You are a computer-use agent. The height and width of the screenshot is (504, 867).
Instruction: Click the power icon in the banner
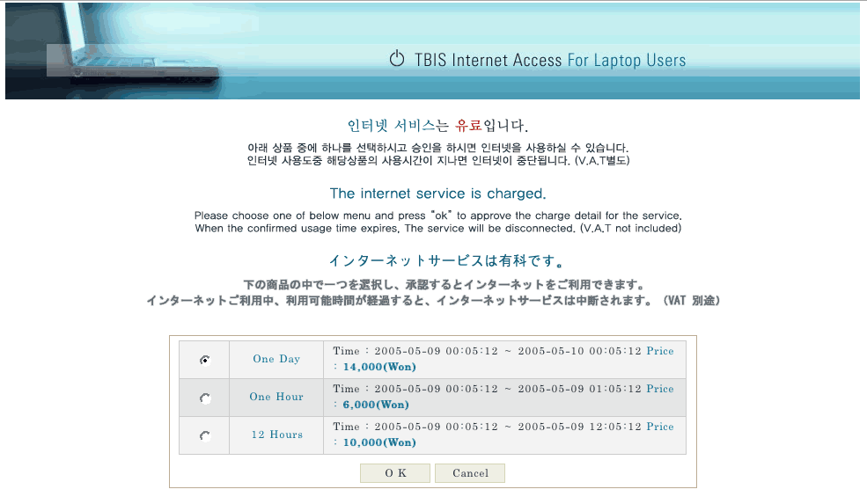point(396,60)
